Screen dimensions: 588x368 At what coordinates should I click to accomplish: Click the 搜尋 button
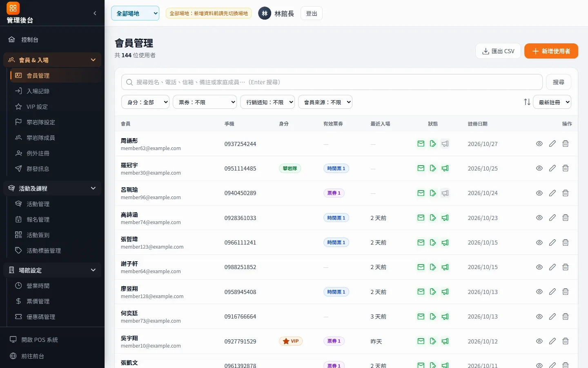pyautogui.click(x=559, y=82)
